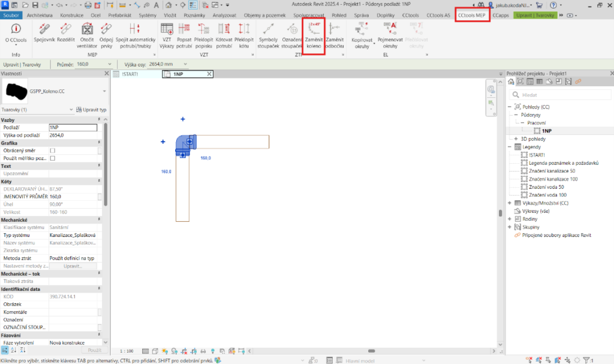Click Zaměnit koleno tool
Viewport: 614px width, 364px height.
click(x=314, y=35)
